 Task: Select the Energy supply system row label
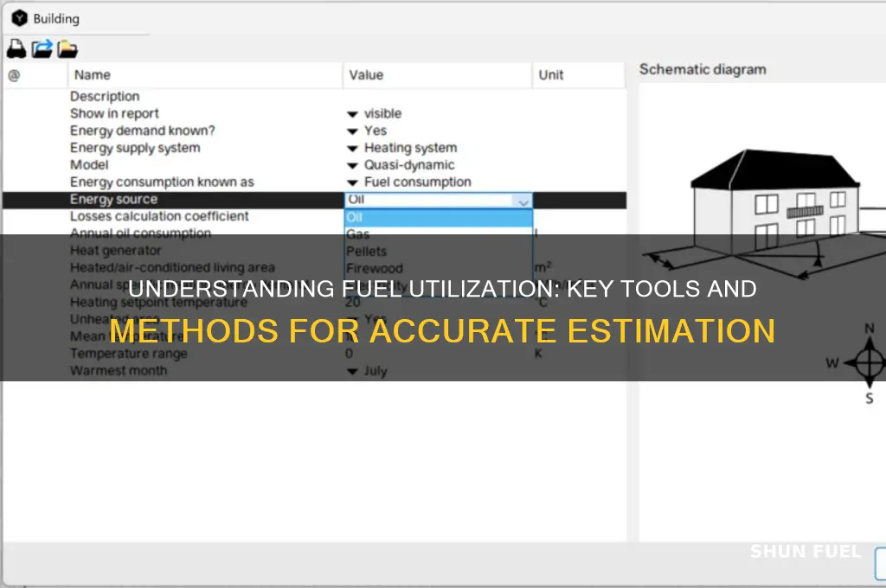tap(135, 148)
